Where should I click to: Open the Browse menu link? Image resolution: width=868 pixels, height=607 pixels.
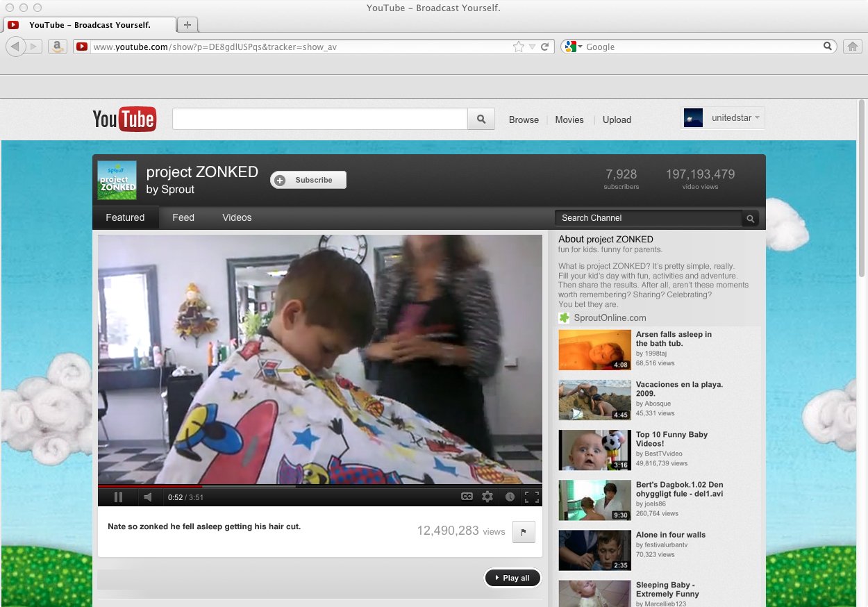pos(524,119)
